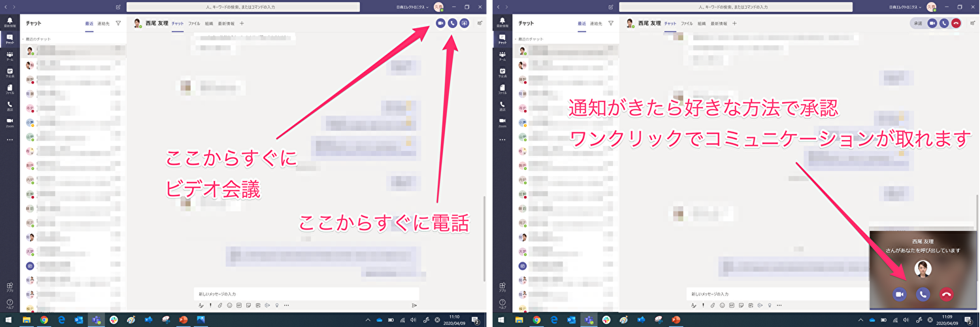Open PowerPoint from right screenshot taskbar
Viewport: 980px width, 327px height.
point(676,320)
